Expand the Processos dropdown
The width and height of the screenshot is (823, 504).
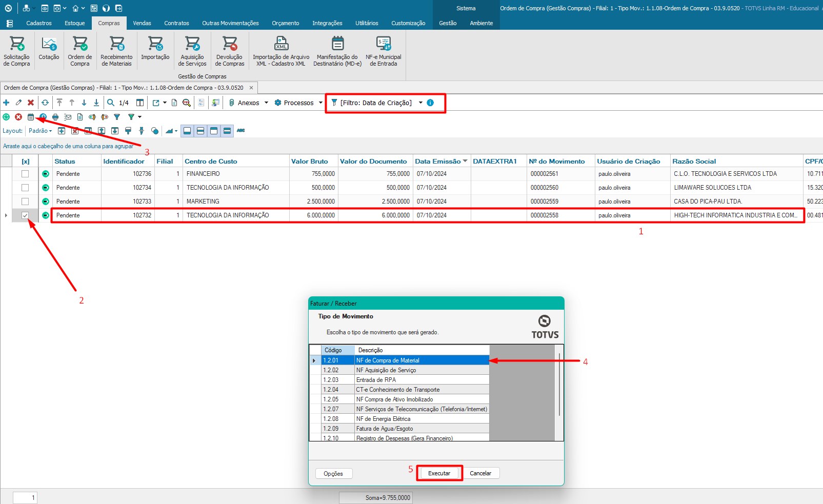[x=298, y=103]
